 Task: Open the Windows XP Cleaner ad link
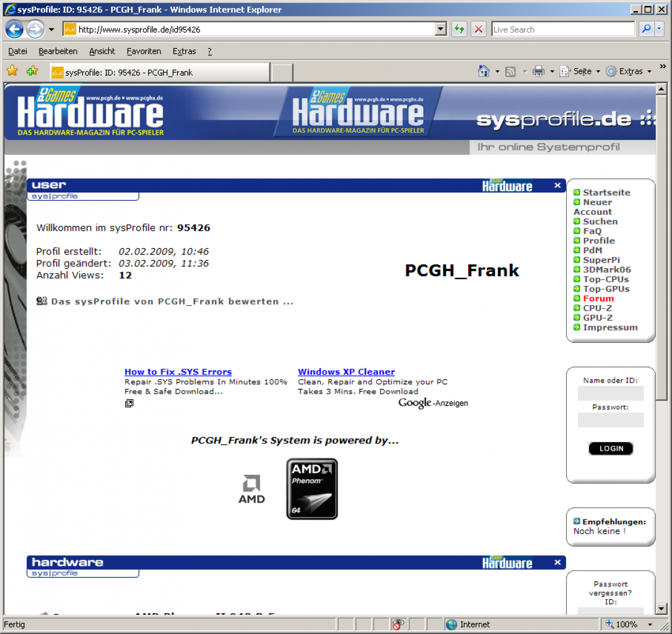346,372
